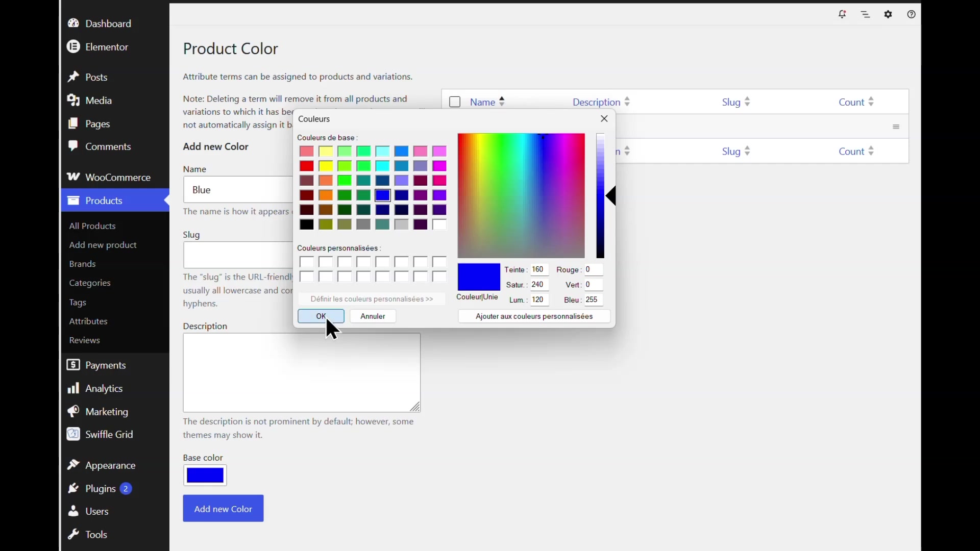
Task: Click the WooCommerce logo icon
Action: click(x=73, y=177)
